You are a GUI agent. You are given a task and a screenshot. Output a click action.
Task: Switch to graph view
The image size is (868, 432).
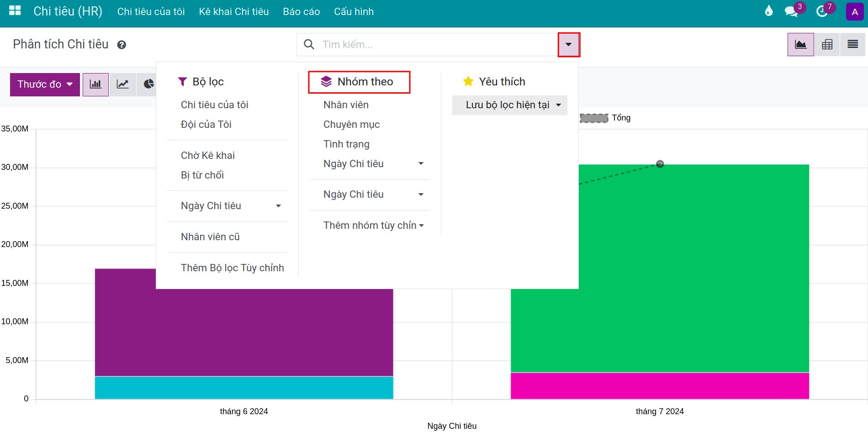pyautogui.click(x=800, y=44)
